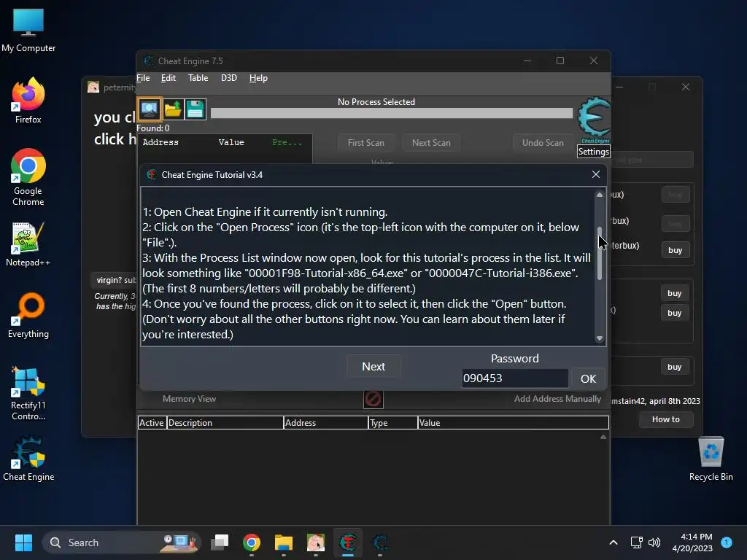Click the save floppy disk icon

[195, 109]
